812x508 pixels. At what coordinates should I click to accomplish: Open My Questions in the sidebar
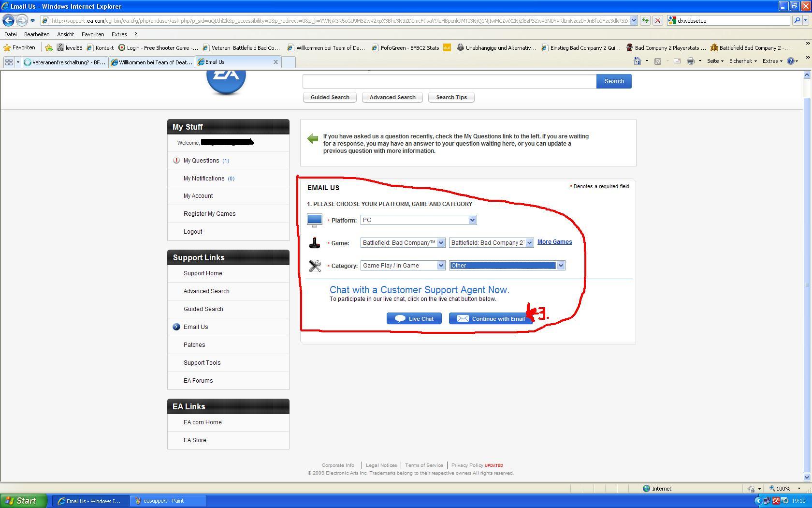[201, 161]
